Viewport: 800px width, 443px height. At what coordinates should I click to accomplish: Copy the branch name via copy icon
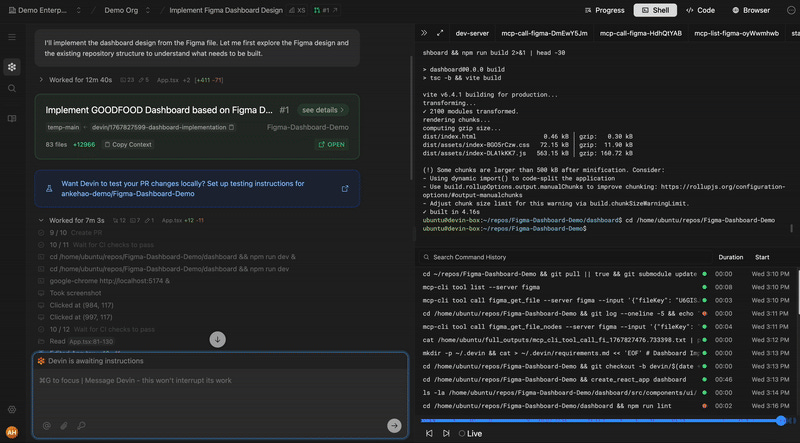[232, 127]
